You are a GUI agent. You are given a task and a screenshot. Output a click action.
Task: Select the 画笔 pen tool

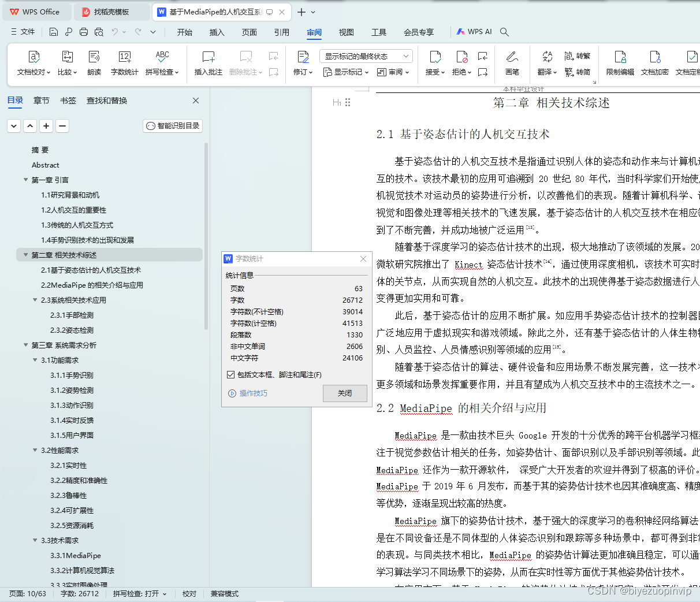512,63
